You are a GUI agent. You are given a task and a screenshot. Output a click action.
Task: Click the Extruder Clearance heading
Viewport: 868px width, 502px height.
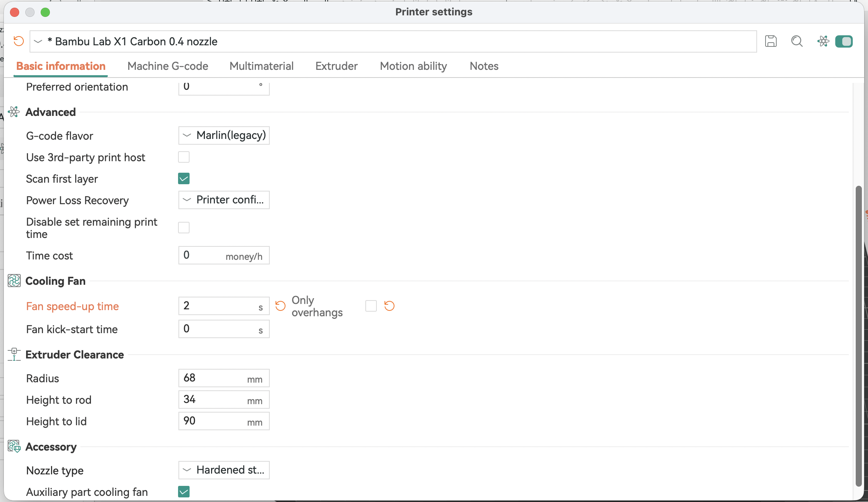(x=74, y=355)
